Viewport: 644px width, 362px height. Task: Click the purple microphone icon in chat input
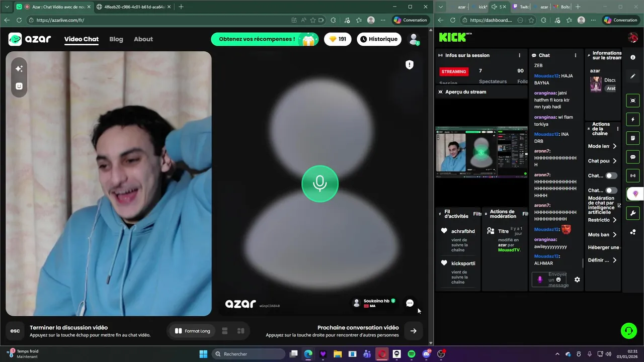pos(540,280)
